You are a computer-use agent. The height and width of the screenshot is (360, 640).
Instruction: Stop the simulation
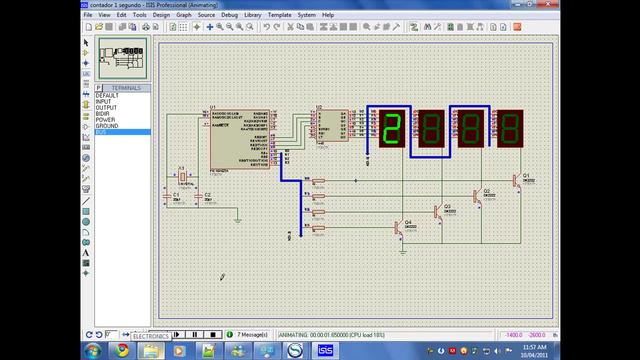tap(213, 335)
